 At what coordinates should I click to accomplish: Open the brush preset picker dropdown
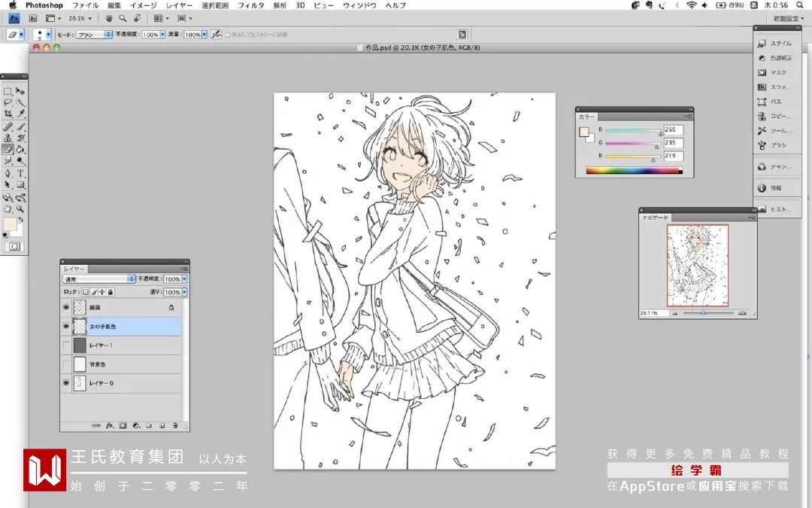tap(49, 34)
